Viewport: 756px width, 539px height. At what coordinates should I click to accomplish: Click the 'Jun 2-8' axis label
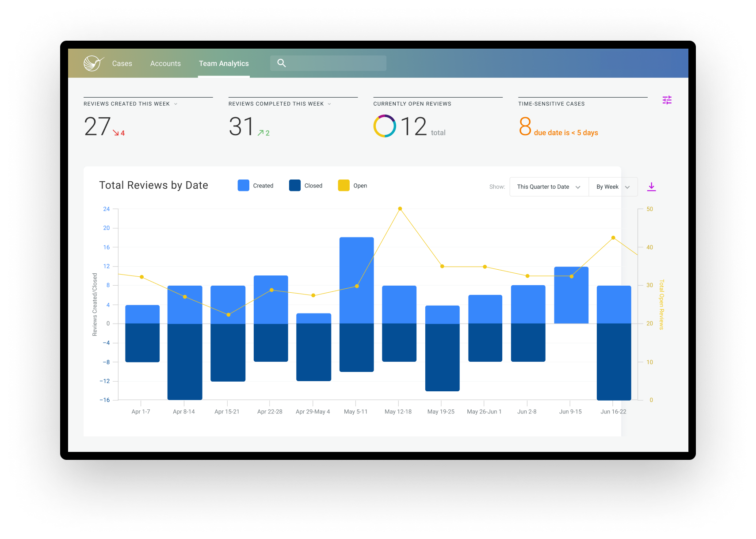click(x=527, y=412)
